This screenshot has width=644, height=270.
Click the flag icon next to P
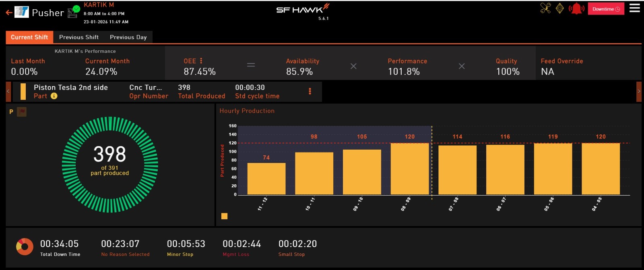pos(22,112)
